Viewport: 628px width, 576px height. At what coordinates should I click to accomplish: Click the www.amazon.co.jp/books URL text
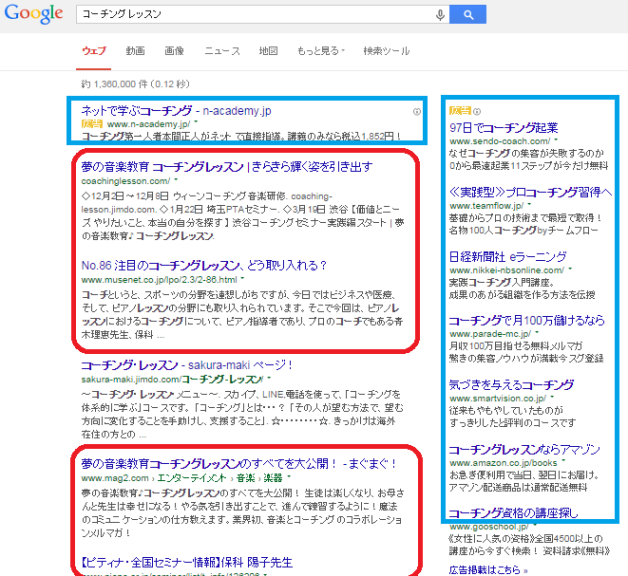click(503, 463)
